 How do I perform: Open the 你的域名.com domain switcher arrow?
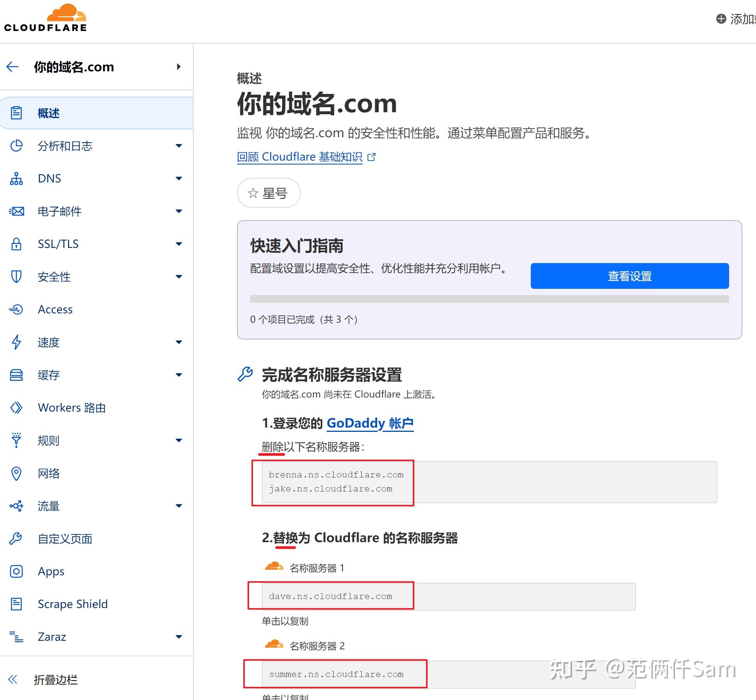pyautogui.click(x=179, y=67)
